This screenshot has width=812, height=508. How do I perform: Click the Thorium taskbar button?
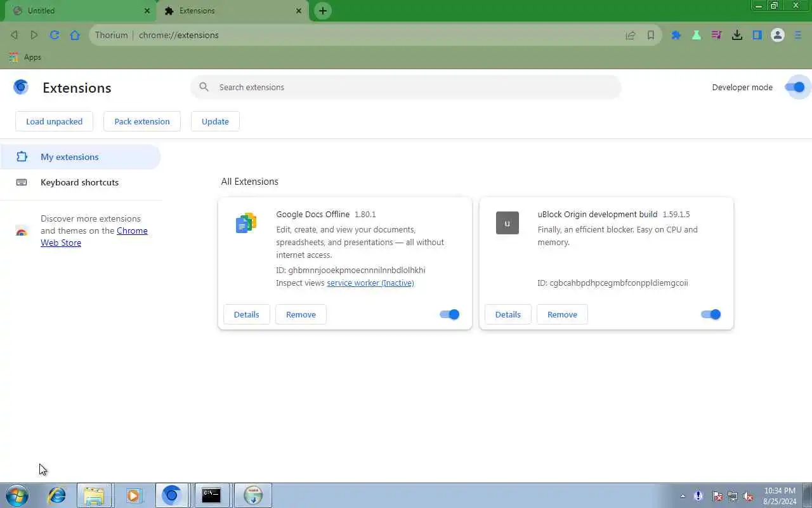point(171,495)
